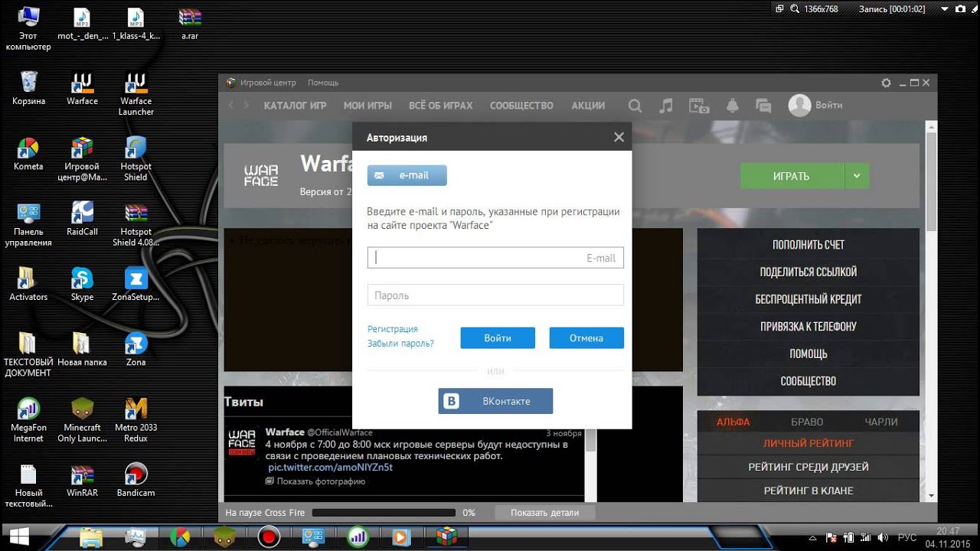The image size is (980, 551).
Task: Click the Забыли пароль? link
Action: coord(400,344)
